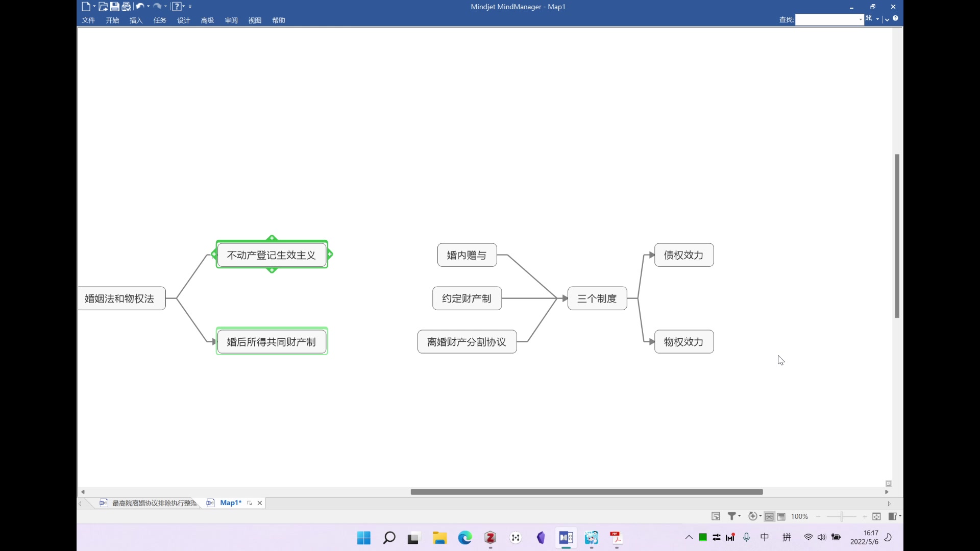Select the 婚内赠与 topic
980x551 pixels.
[467, 255]
